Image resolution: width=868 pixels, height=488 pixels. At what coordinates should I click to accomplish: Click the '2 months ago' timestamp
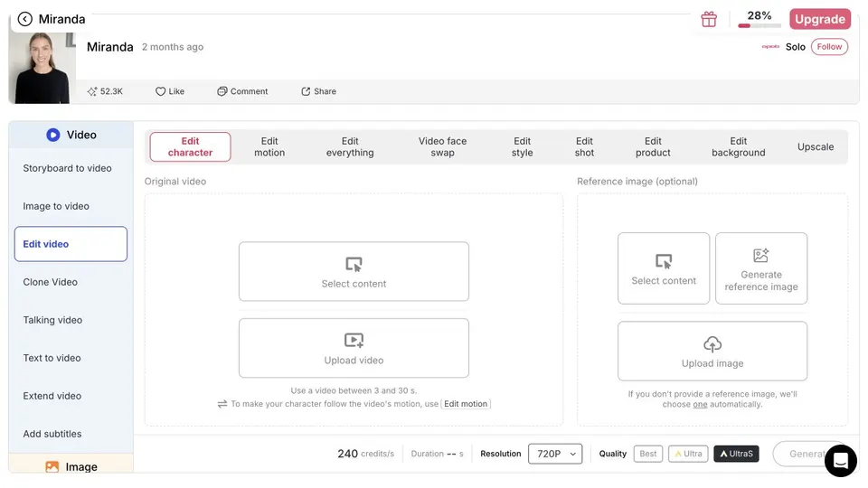click(x=173, y=47)
